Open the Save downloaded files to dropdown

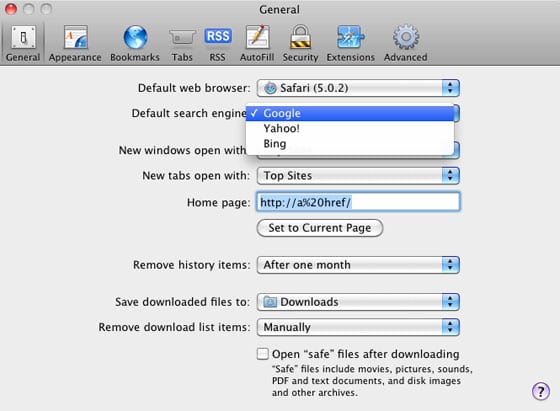[x=358, y=302]
